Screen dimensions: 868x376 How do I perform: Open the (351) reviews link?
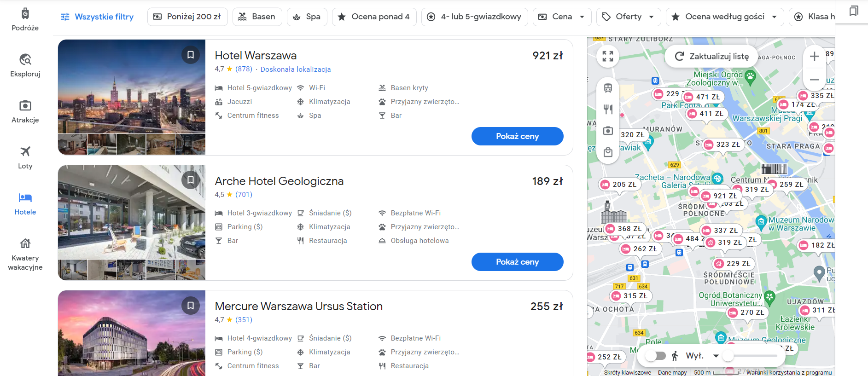[x=244, y=320]
